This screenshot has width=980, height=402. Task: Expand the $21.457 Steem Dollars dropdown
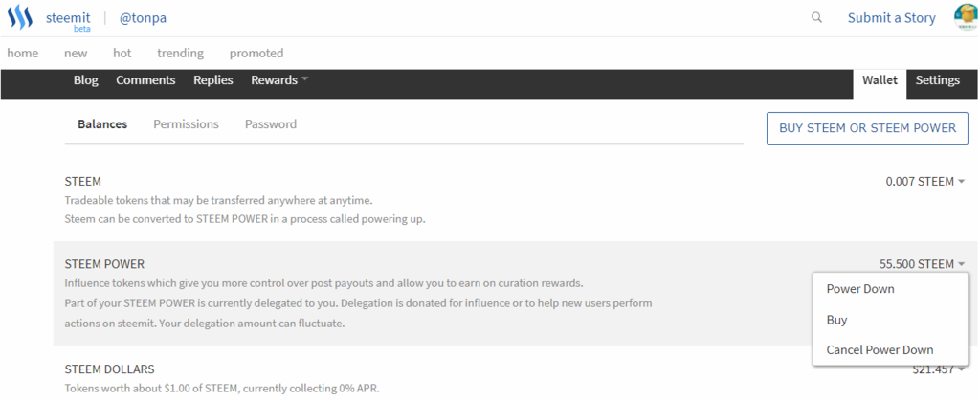tap(939, 369)
